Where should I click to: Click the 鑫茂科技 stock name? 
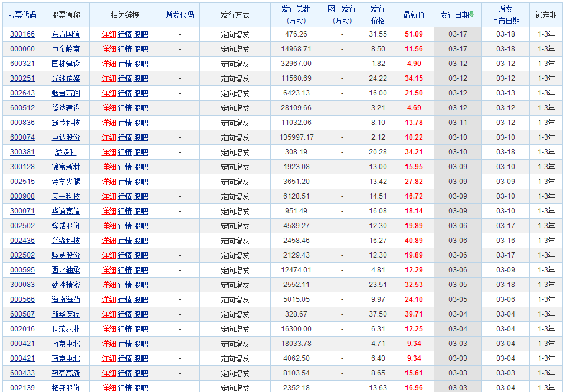(x=65, y=123)
